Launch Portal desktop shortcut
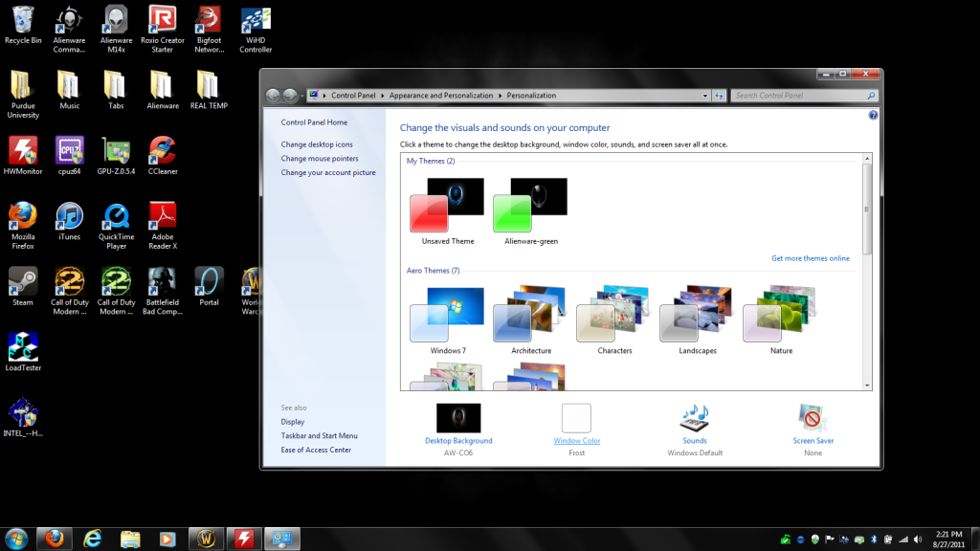Screen dimensions: 980x551 [x=209, y=287]
